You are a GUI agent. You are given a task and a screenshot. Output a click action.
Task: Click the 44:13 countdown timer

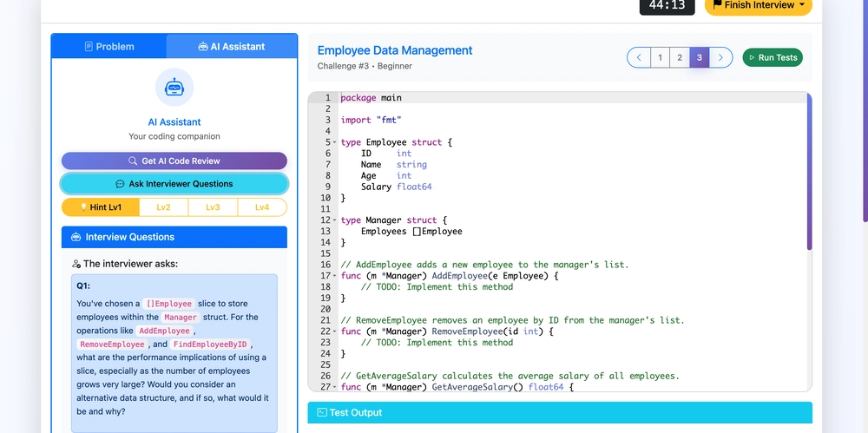pos(667,5)
